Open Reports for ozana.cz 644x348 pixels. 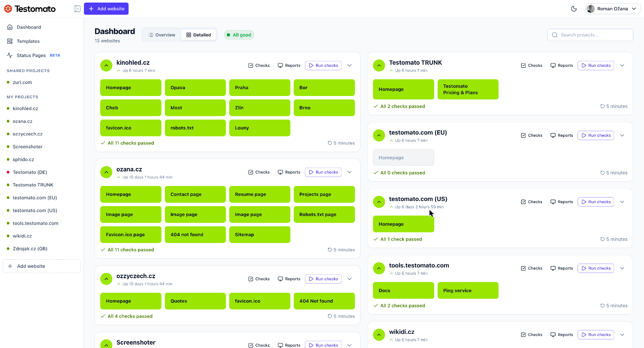point(289,172)
